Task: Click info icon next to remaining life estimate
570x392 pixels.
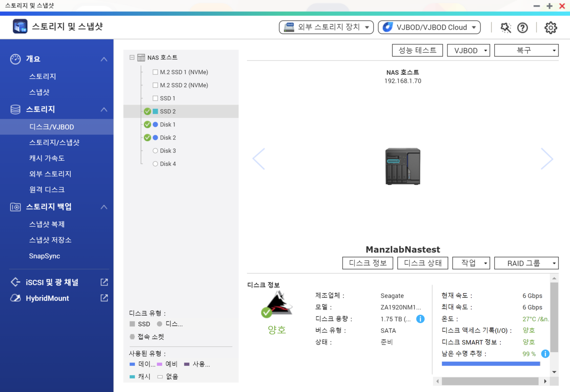Action: pyautogui.click(x=545, y=354)
